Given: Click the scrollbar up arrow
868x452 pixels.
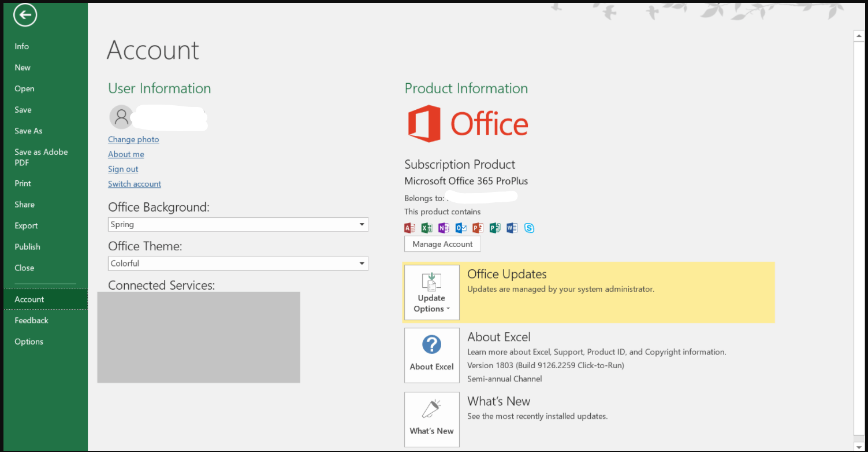Looking at the screenshot, I should (858, 36).
